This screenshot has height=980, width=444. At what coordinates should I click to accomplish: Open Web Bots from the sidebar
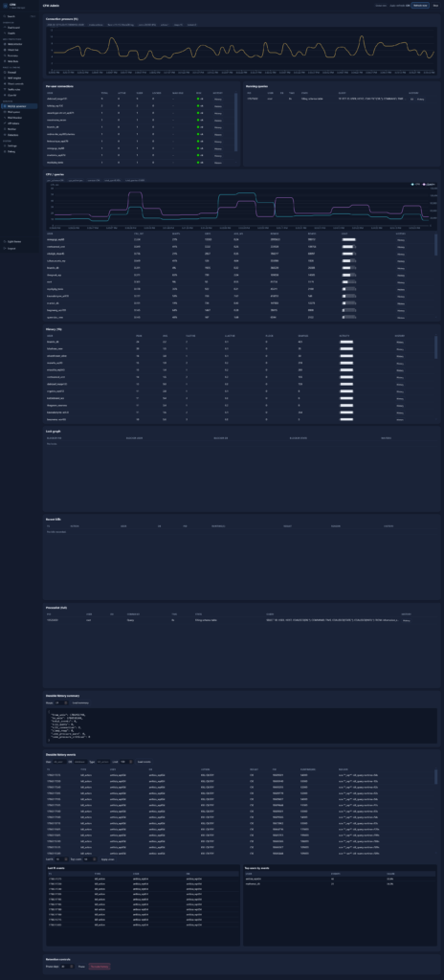20,61
